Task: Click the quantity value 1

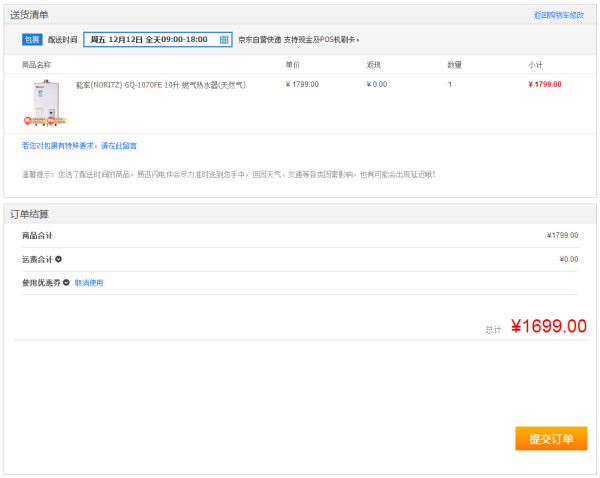Action: coord(450,84)
